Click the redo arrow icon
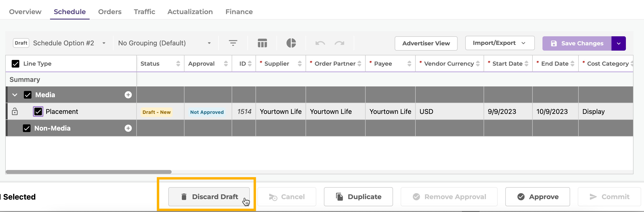Viewport: 644px width, 212px height. (339, 43)
